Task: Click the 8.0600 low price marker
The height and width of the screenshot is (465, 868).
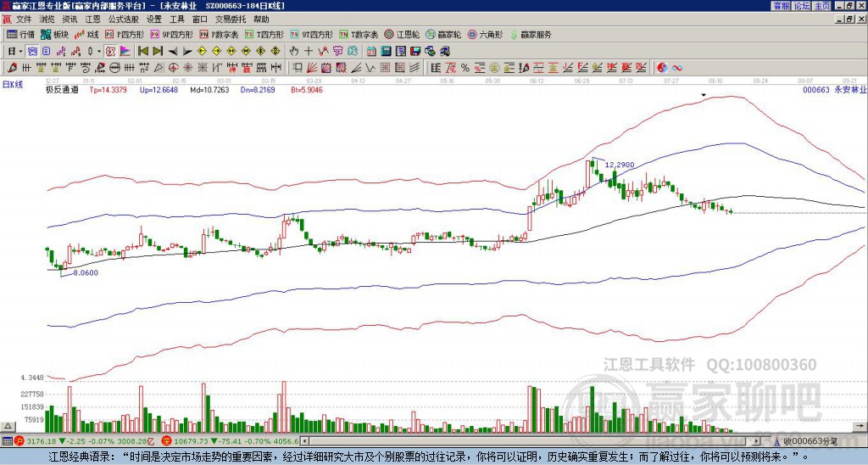Action: coord(86,272)
